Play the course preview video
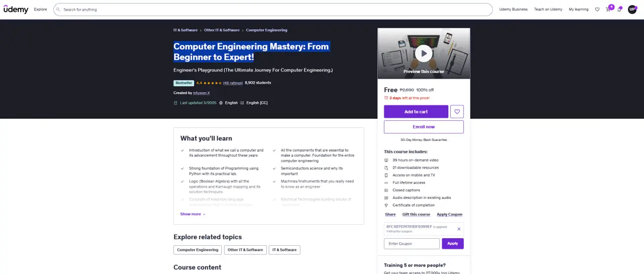The height and width of the screenshot is (274, 644). tap(424, 53)
